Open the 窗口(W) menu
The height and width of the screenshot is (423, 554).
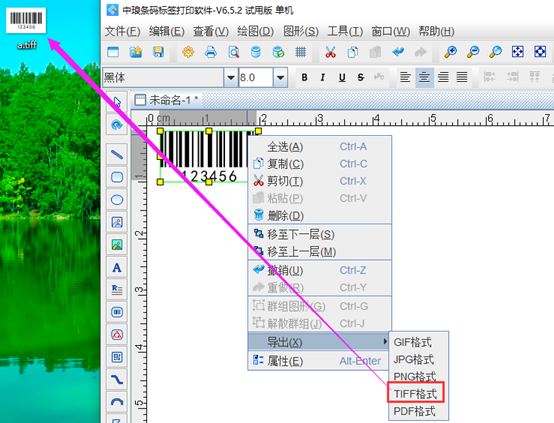(390, 31)
